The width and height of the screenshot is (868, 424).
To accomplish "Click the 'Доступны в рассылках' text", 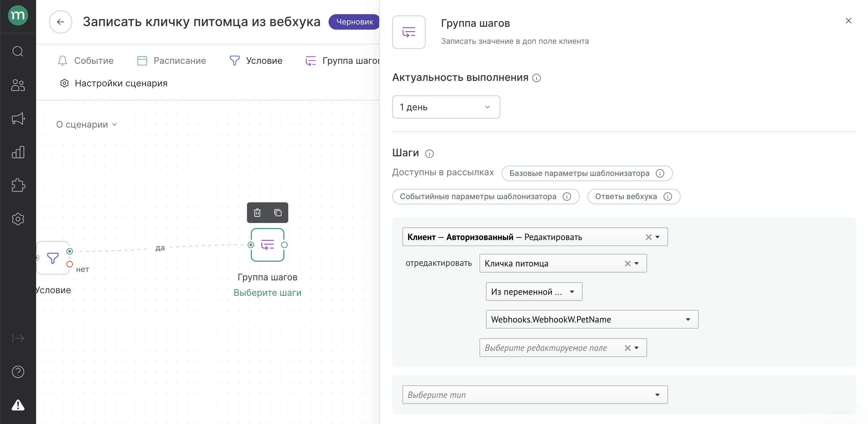I will (443, 172).
